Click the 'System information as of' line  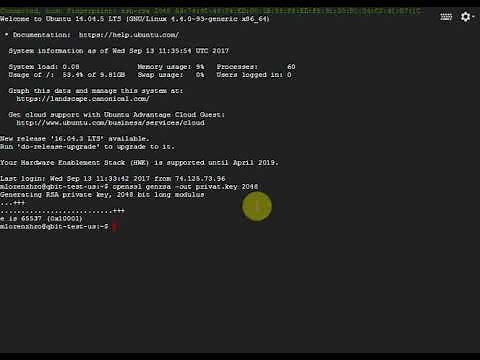tap(119, 51)
